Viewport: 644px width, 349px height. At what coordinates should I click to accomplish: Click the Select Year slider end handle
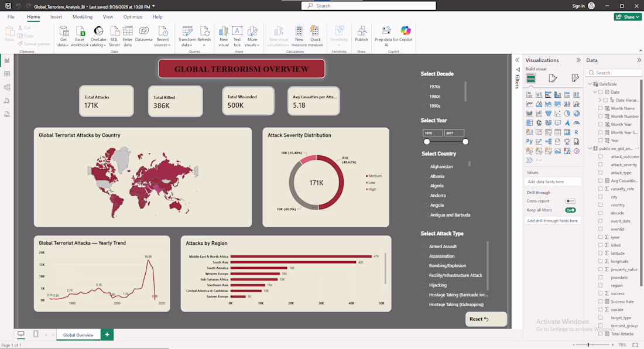pos(465,142)
